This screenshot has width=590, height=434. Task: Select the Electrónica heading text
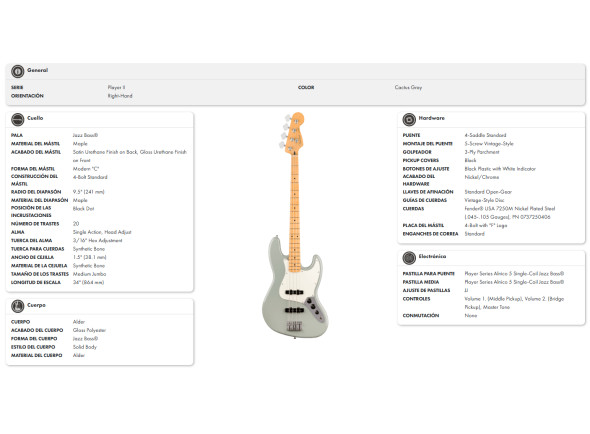pos(432,256)
